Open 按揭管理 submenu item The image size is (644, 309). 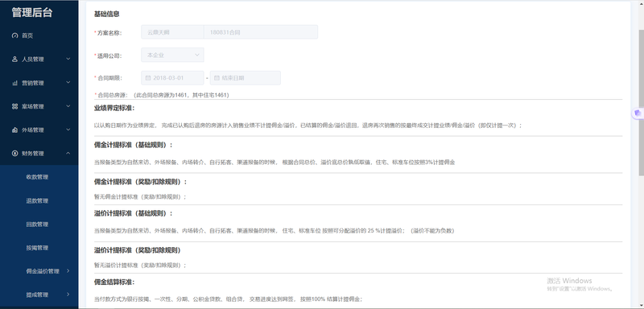[37, 248]
